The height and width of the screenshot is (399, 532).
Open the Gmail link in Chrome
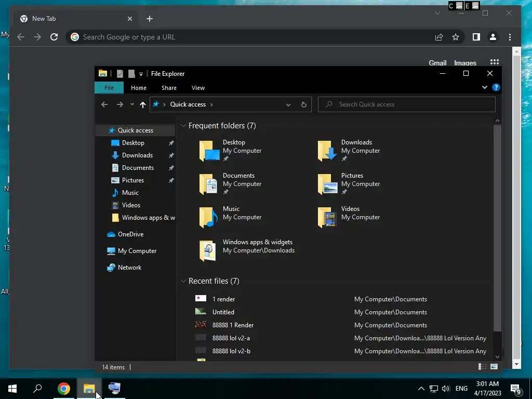[437, 63]
